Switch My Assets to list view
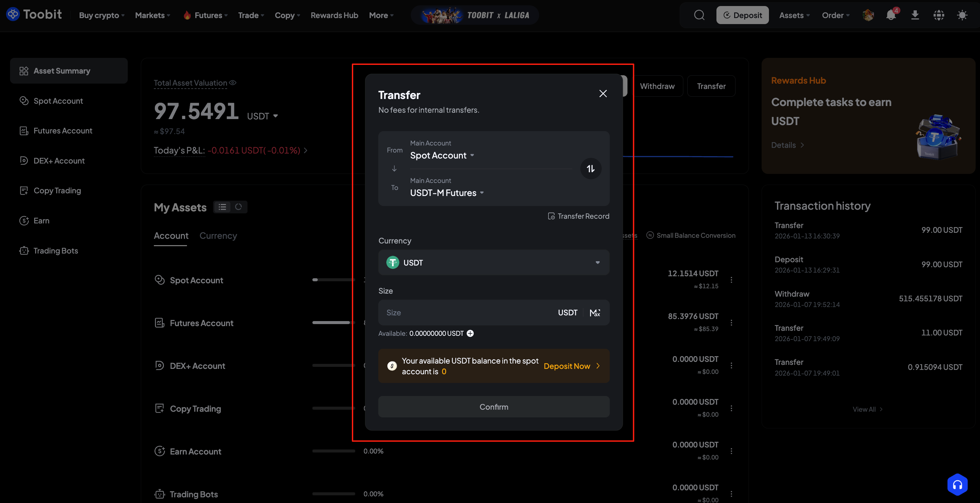The width and height of the screenshot is (980, 503). pyautogui.click(x=222, y=207)
